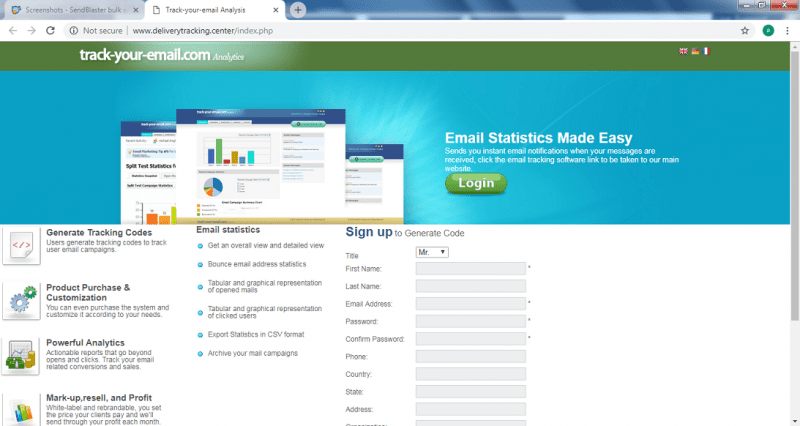Click 'Tabular and graphical representation of clicked users'
The image size is (800, 426).
click(x=265, y=312)
